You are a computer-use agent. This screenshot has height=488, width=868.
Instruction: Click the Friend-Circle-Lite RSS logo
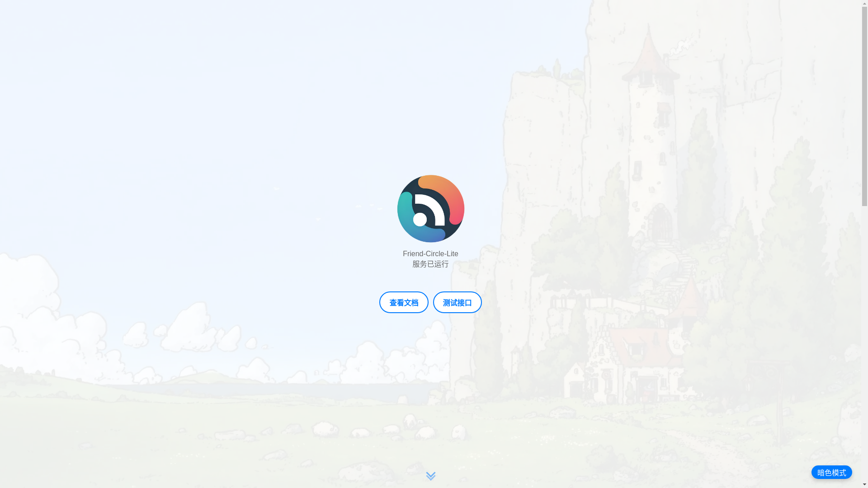tap(430, 208)
